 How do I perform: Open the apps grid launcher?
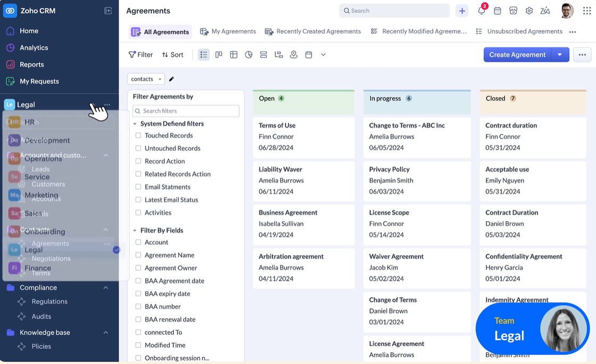(587, 11)
